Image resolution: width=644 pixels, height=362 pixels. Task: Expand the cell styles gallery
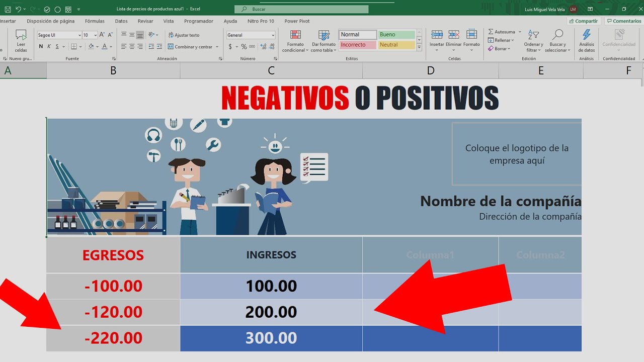[x=419, y=47]
